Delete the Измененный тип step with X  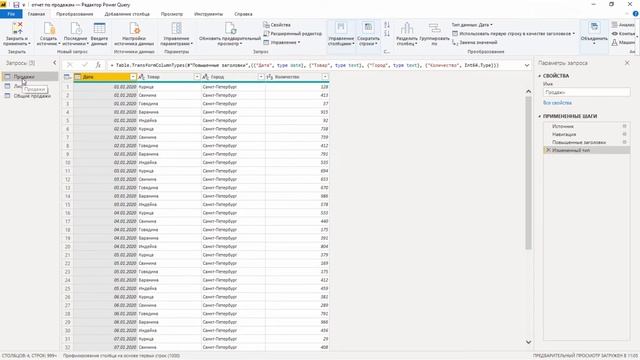pos(548,150)
